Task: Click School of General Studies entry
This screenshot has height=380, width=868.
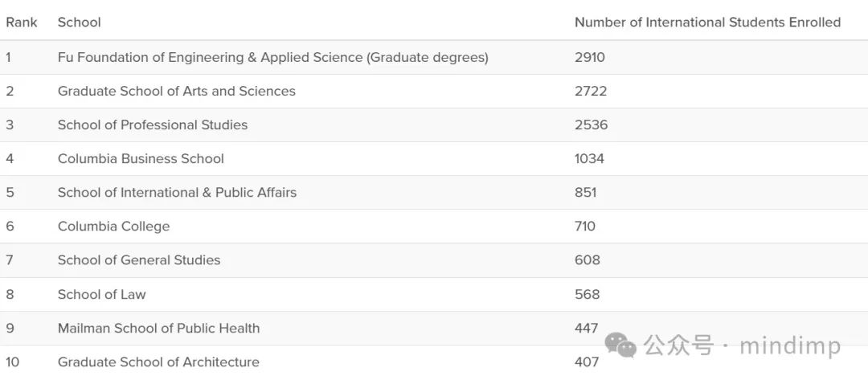Action: click(x=139, y=260)
